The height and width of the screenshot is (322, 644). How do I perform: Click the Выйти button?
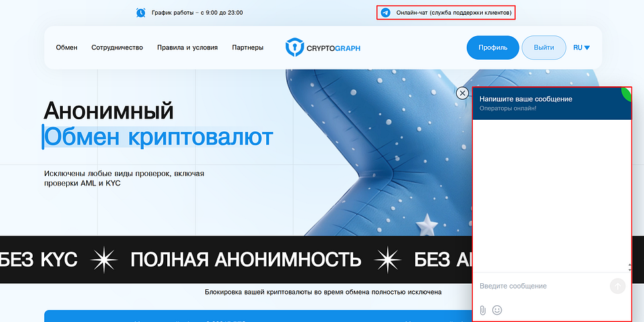(544, 48)
